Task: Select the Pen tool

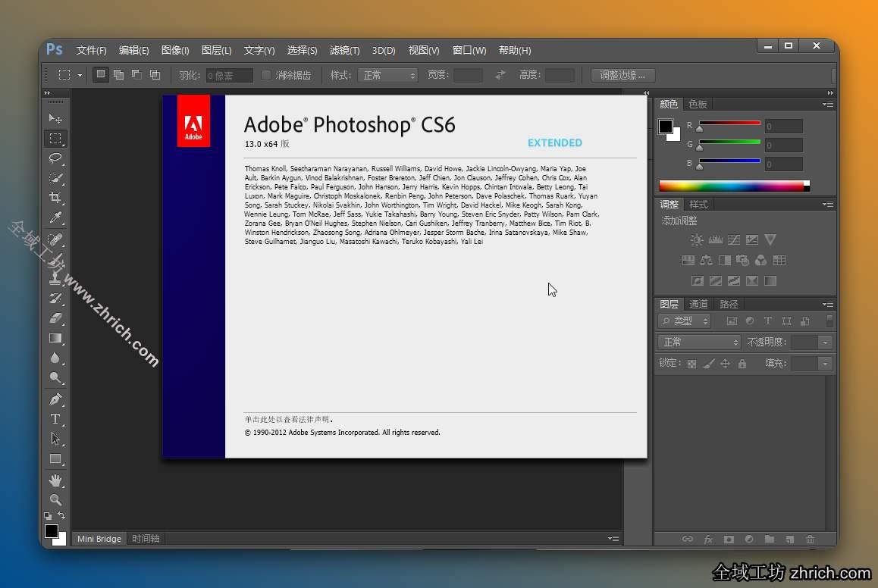Action: (55, 399)
